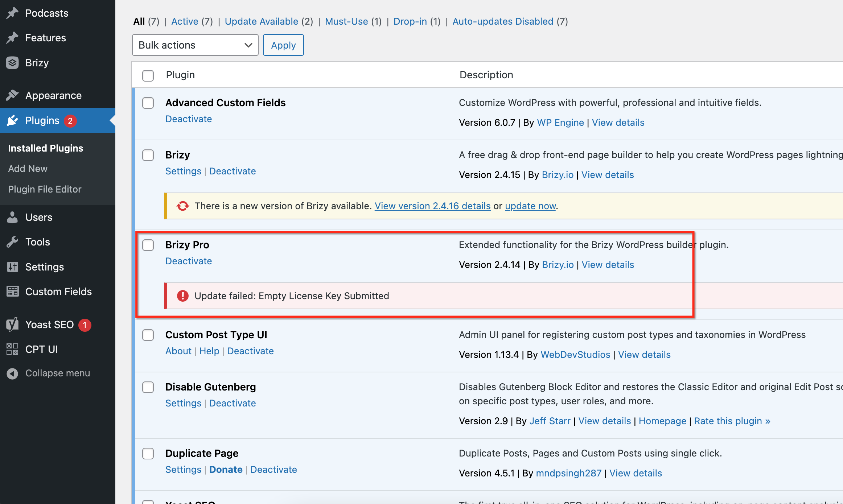Image resolution: width=843 pixels, height=504 pixels.
Task: Check the Brizy plugin checkbox
Action: 148,155
